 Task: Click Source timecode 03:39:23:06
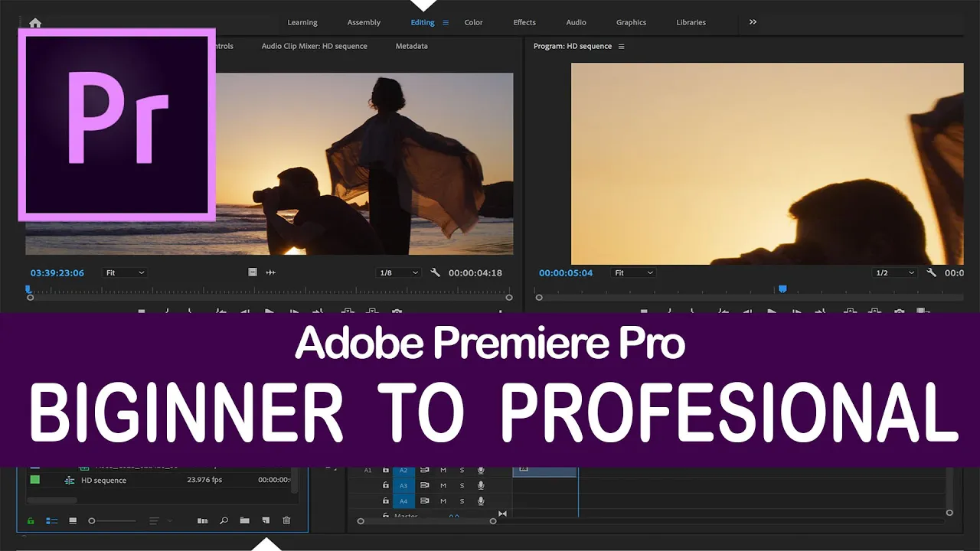[57, 273]
